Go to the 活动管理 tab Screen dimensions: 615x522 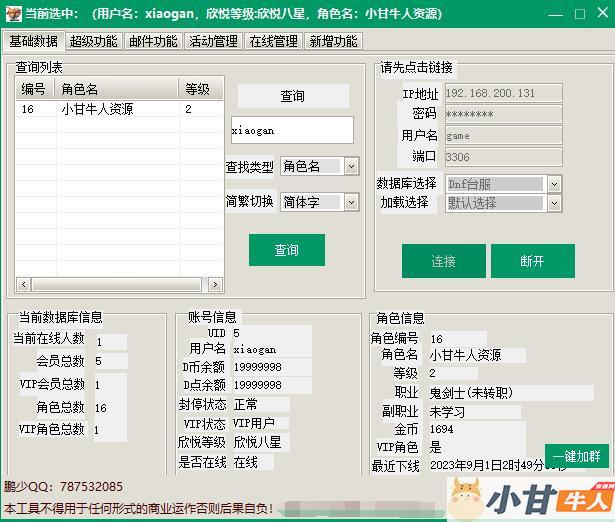coord(213,41)
